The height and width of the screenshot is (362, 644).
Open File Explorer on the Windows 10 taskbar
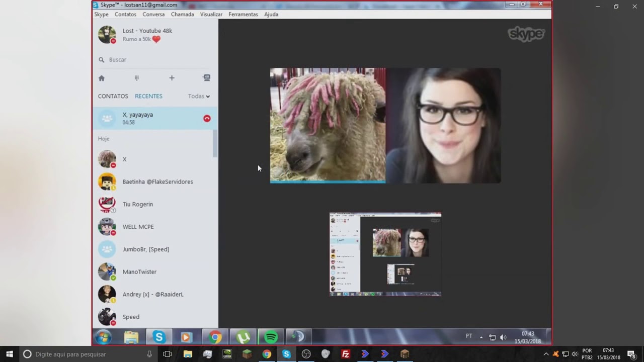(x=188, y=354)
